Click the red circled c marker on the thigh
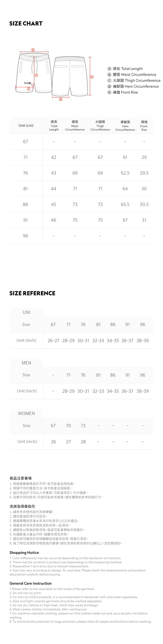 tap(29, 89)
